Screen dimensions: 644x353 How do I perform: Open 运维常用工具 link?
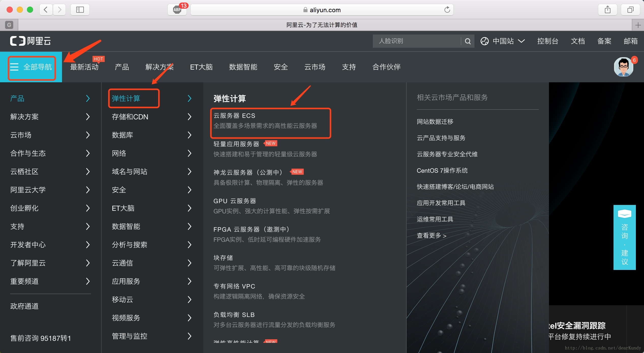[435, 219]
